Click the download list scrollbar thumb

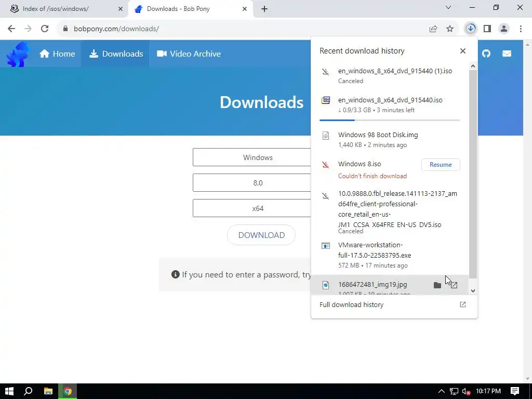point(473,174)
